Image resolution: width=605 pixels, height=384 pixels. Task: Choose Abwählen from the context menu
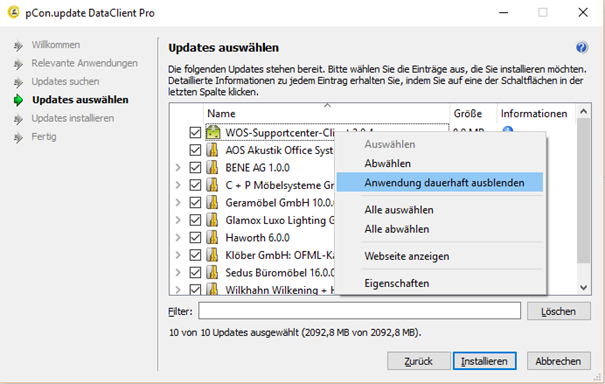440,163
